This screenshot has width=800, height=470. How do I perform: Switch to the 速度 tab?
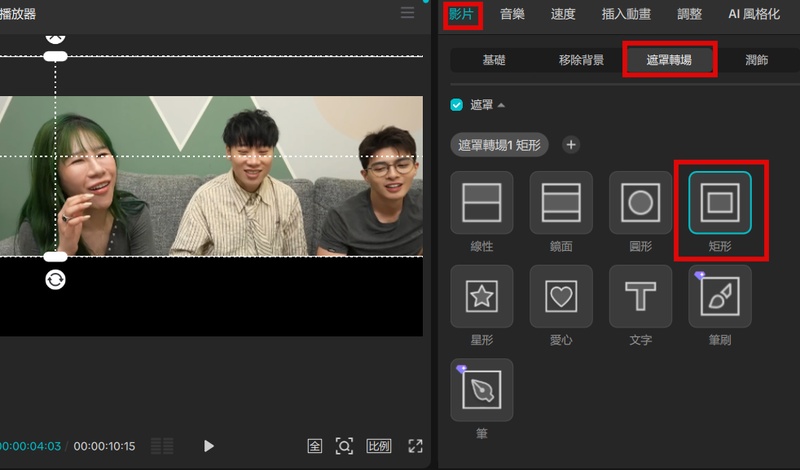point(563,14)
